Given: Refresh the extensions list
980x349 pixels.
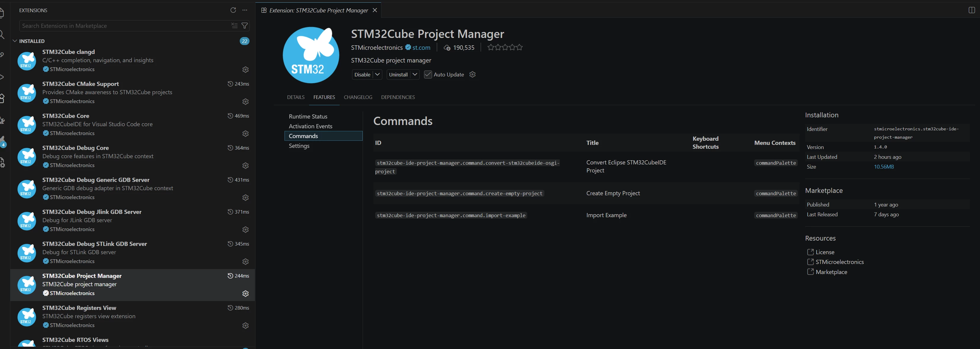Looking at the screenshot, I should click(x=233, y=10).
